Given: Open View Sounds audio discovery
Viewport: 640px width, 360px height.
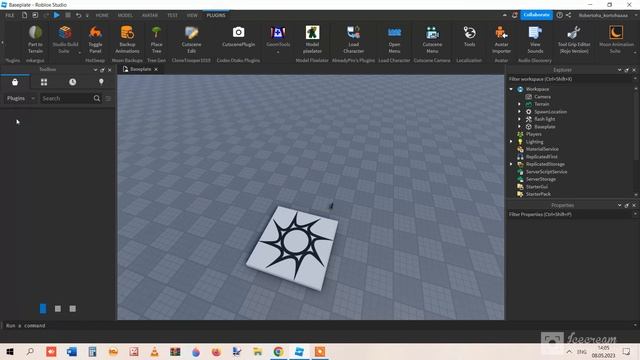Looking at the screenshot, I should click(x=535, y=39).
